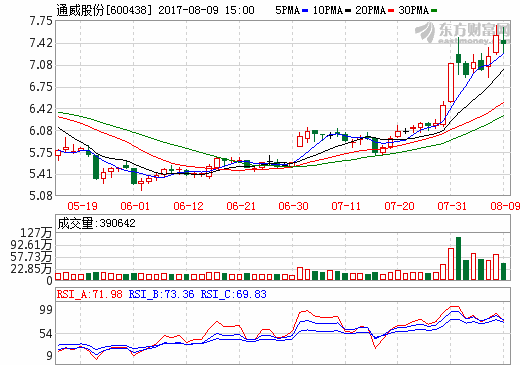Image resolution: width=520 pixels, height=365 pixels.
Task: Click the eastmoney watermark logo
Action: (463, 33)
